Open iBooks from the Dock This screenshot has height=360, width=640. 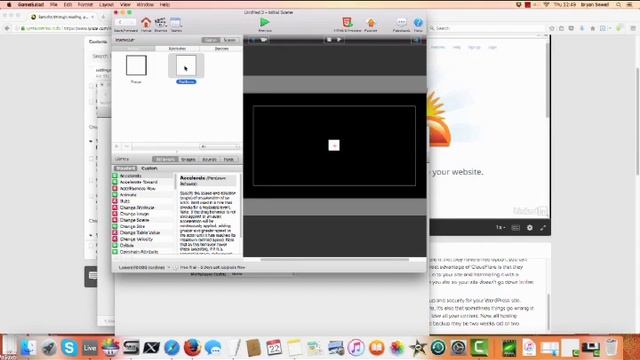(377, 348)
